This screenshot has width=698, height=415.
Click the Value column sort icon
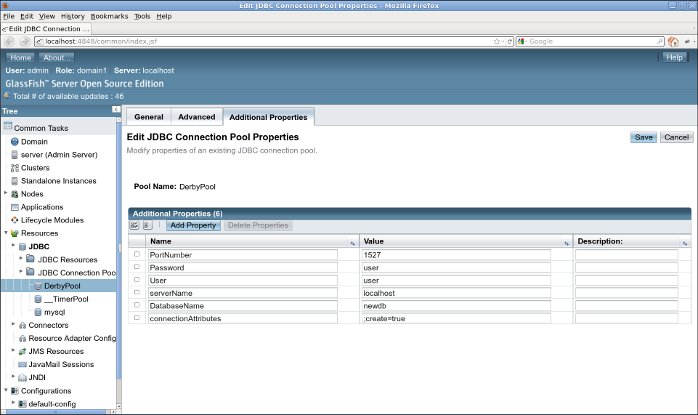[566, 243]
